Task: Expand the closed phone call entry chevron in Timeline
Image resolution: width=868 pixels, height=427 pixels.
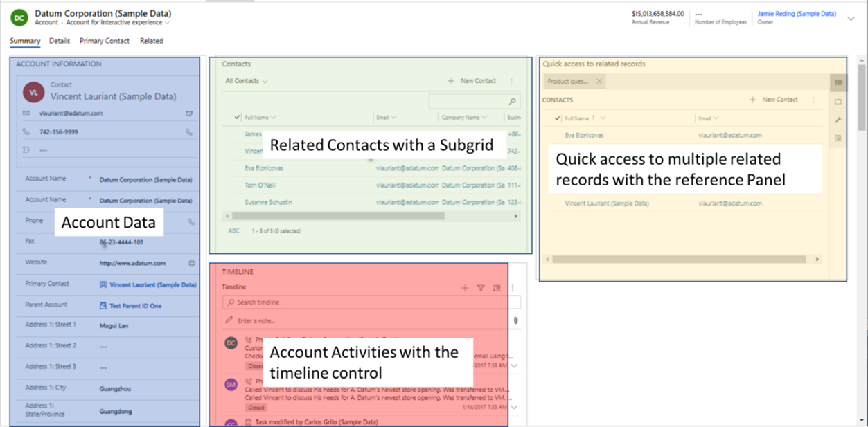Action: click(x=514, y=365)
